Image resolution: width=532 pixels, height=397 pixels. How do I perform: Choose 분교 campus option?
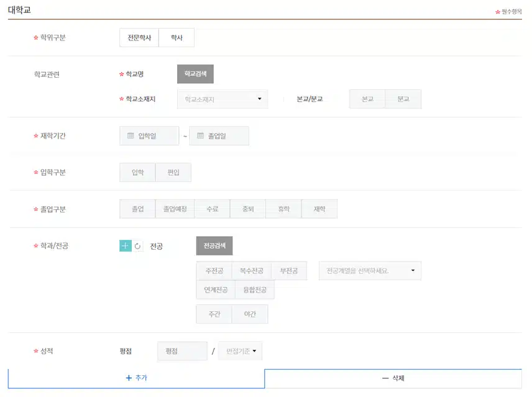click(x=403, y=99)
